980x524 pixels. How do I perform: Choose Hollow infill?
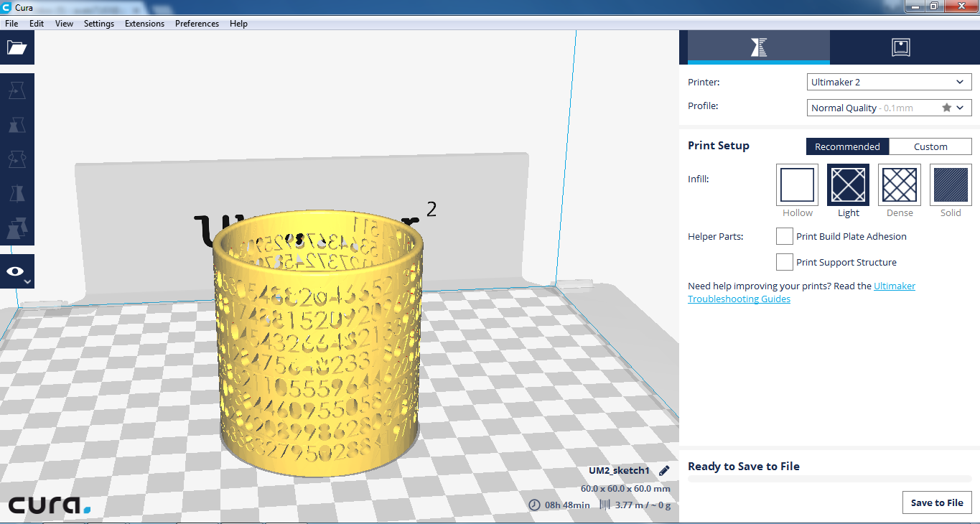click(x=797, y=184)
